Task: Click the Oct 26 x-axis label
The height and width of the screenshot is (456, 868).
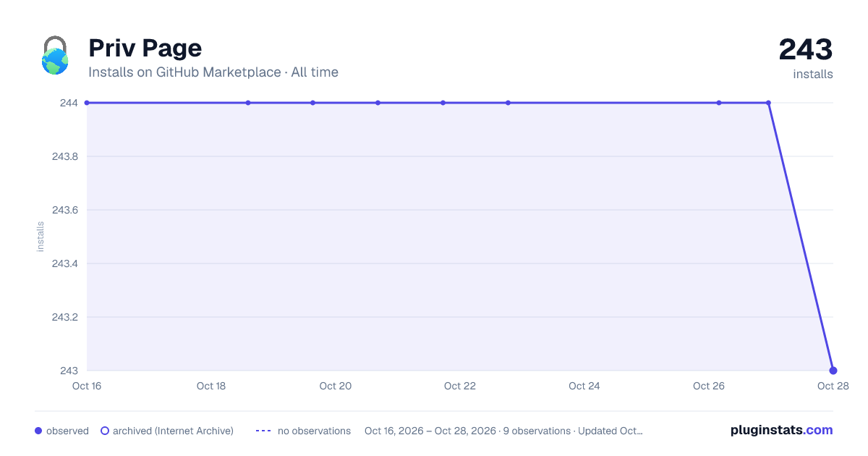Action: [709, 386]
